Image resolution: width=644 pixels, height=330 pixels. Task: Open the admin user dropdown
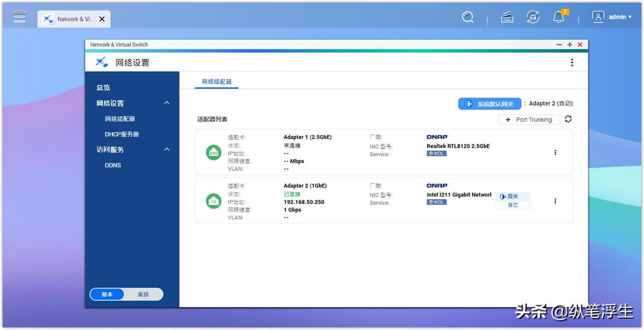point(612,17)
